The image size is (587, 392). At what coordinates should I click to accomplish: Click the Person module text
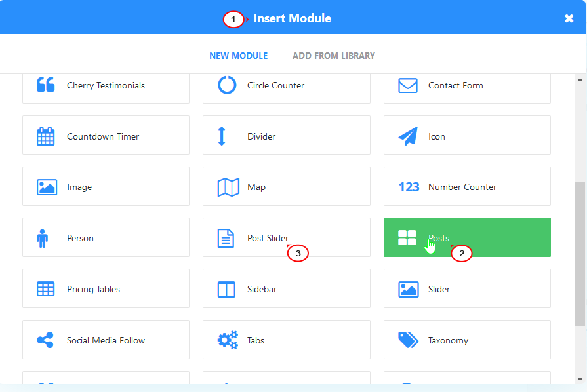80,238
